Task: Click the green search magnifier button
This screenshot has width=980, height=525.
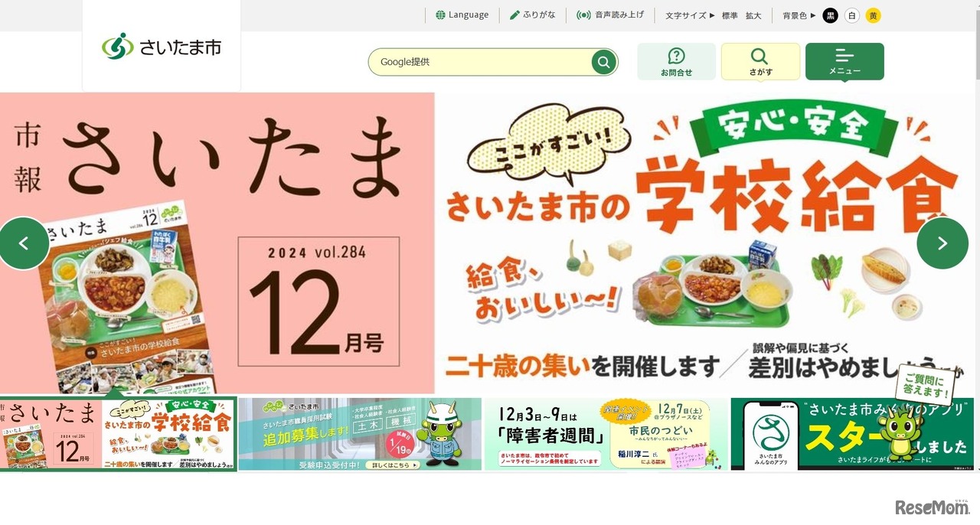Action: pyautogui.click(x=603, y=62)
